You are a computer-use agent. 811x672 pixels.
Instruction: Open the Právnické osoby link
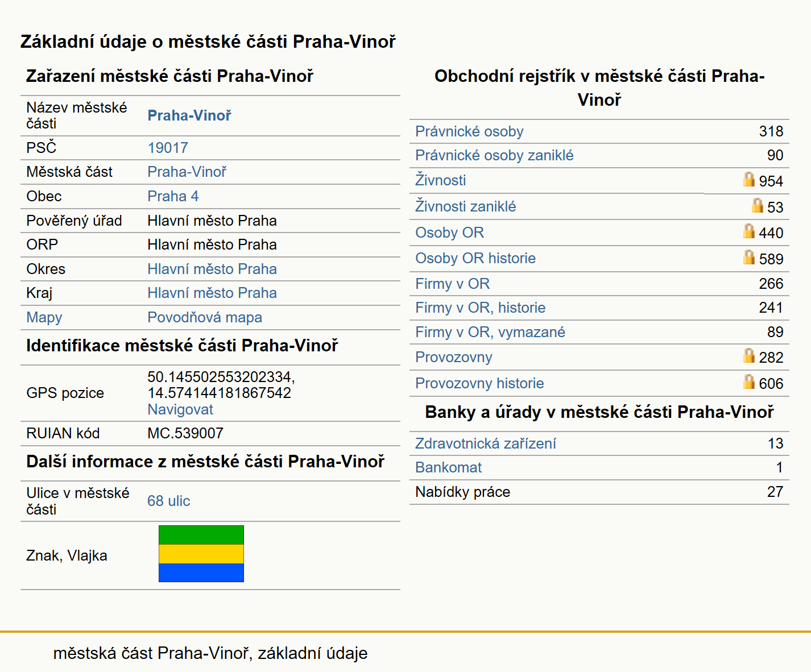tap(469, 131)
